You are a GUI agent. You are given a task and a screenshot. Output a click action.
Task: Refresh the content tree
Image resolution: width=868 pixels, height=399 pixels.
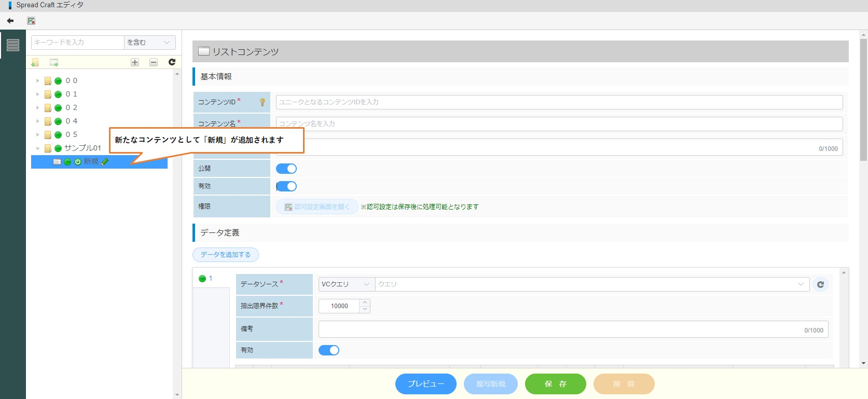(172, 62)
